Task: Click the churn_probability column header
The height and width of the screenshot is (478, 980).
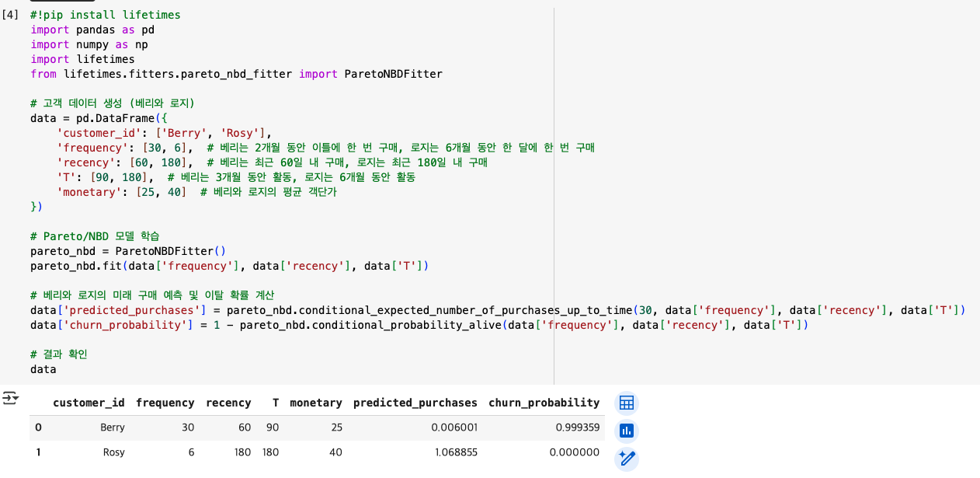Action: (x=544, y=403)
